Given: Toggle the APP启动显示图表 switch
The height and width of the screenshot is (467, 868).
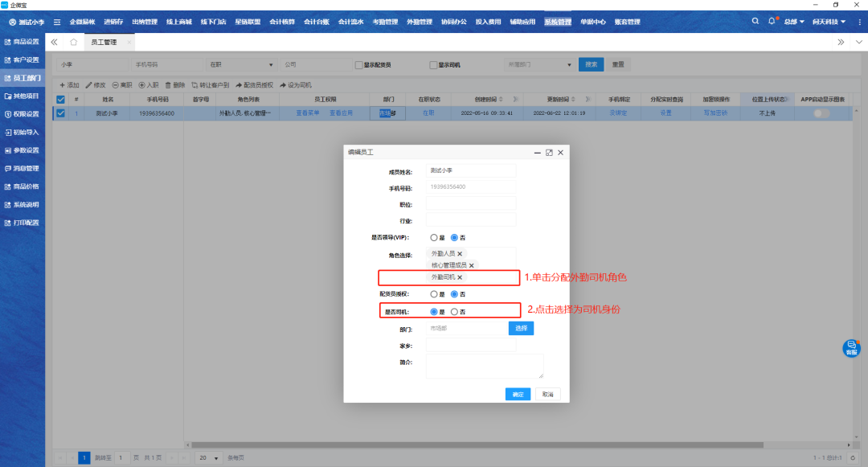Looking at the screenshot, I should pyautogui.click(x=821, y=113).
